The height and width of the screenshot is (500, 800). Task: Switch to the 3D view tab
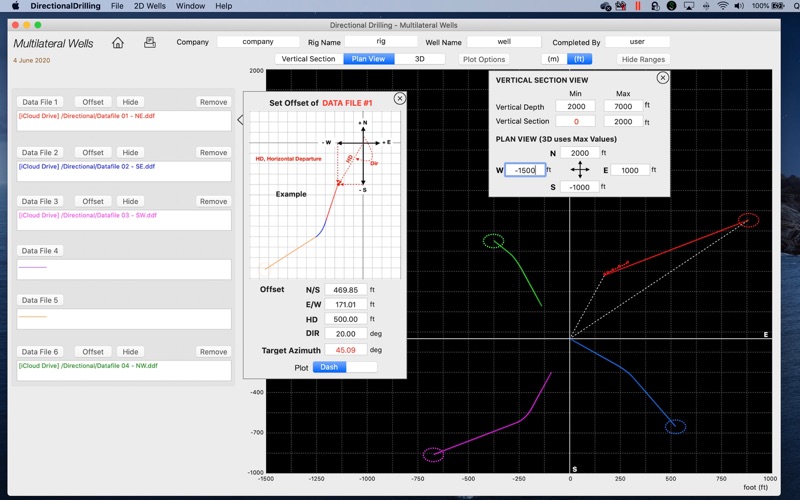(420, 59)
